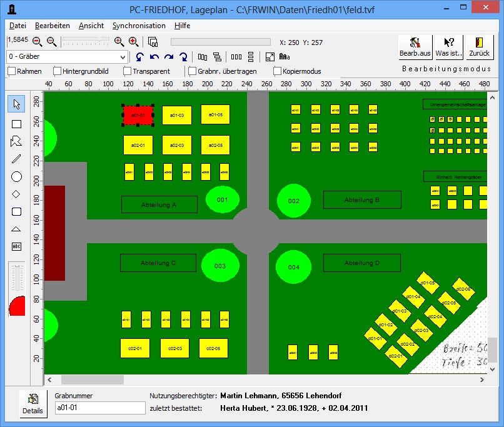504x427 pixels.
Task: Open the Synchronisation menu
Action: click(x=139, y=26)
